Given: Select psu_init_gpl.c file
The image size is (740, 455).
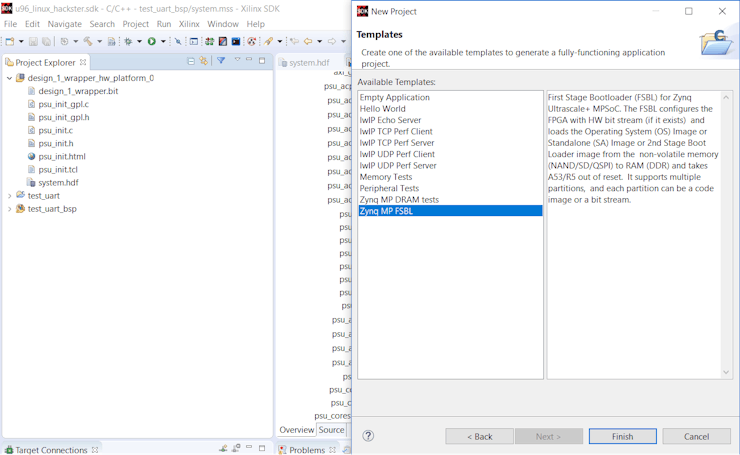Looking at the screenshot, I should click(63, 104).
